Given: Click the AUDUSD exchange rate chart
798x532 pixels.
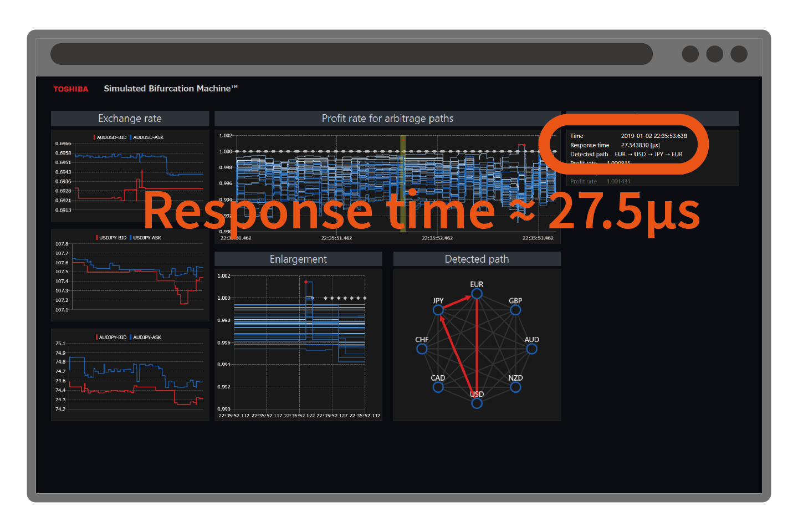Looking at the screenshot, I should click(130, 176).
